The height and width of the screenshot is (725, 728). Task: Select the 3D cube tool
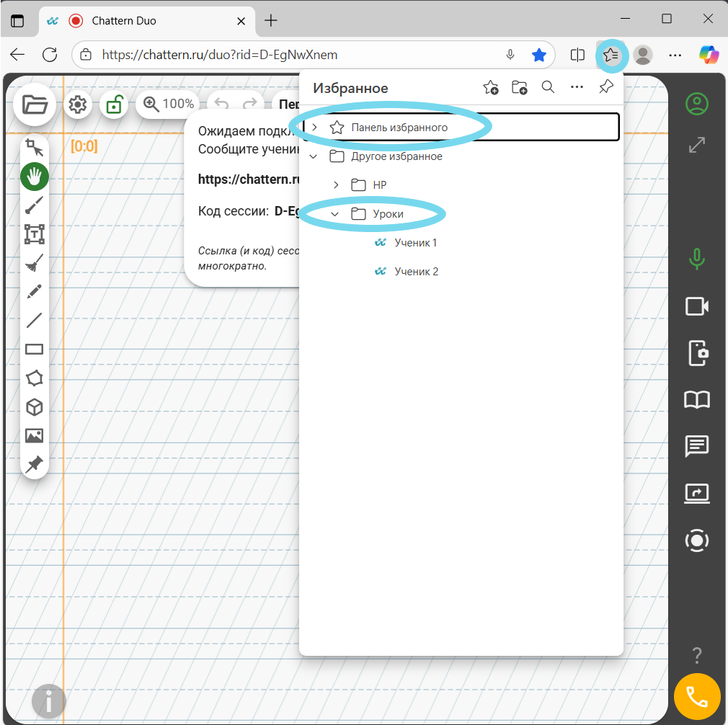34,407
